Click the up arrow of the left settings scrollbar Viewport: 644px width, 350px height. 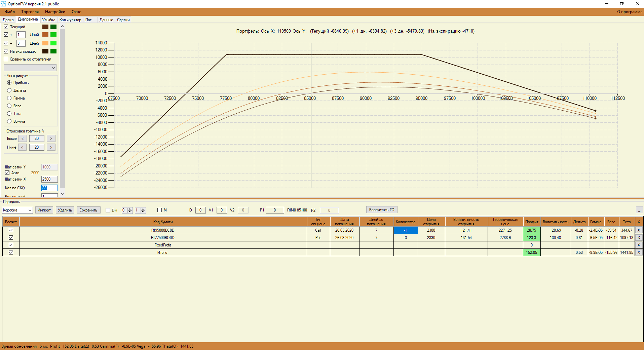(x=62, y=27)
